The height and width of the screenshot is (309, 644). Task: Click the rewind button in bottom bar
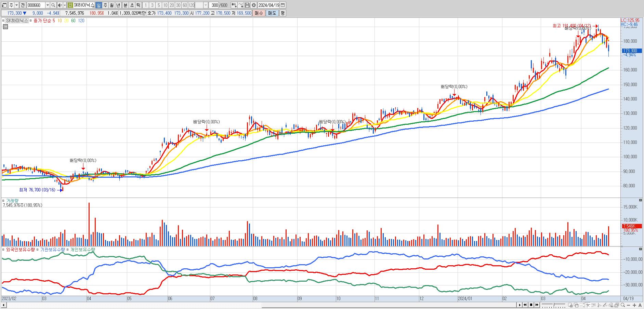(x=525, y=305)
